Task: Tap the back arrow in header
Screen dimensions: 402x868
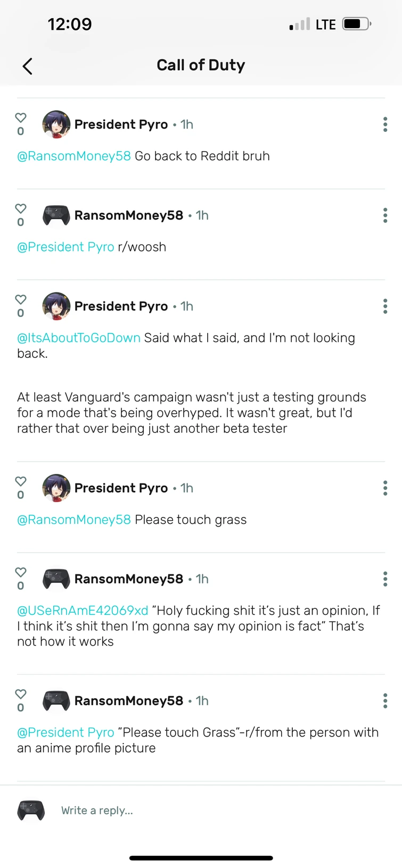Action: (28, 66)
